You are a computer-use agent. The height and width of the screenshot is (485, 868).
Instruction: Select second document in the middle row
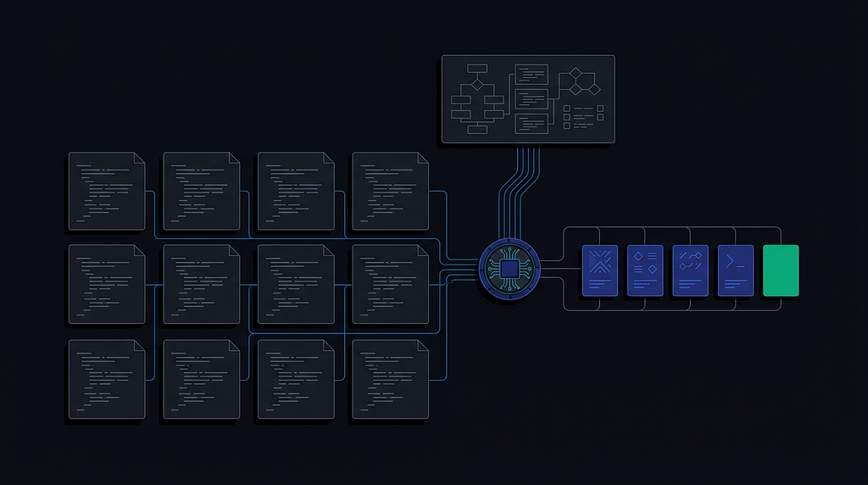point(202,285)
